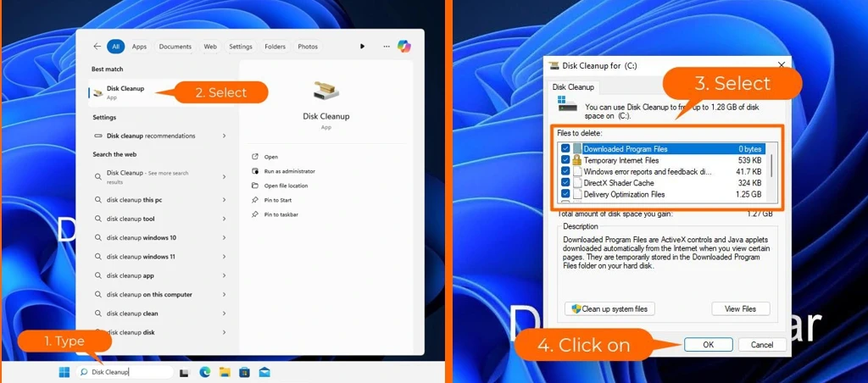
Task: Click the taskbar search box containing Disk Cleanup
Action: pyautogui.click(x=125, y=373)
